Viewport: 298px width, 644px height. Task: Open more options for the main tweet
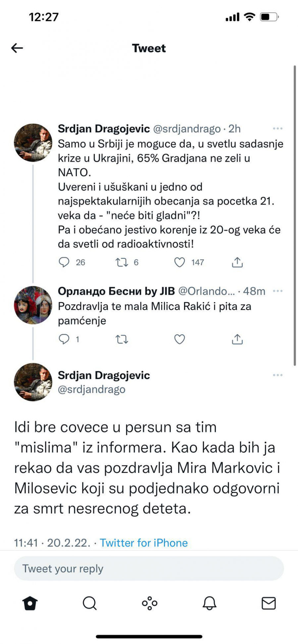tap(277, 375)
